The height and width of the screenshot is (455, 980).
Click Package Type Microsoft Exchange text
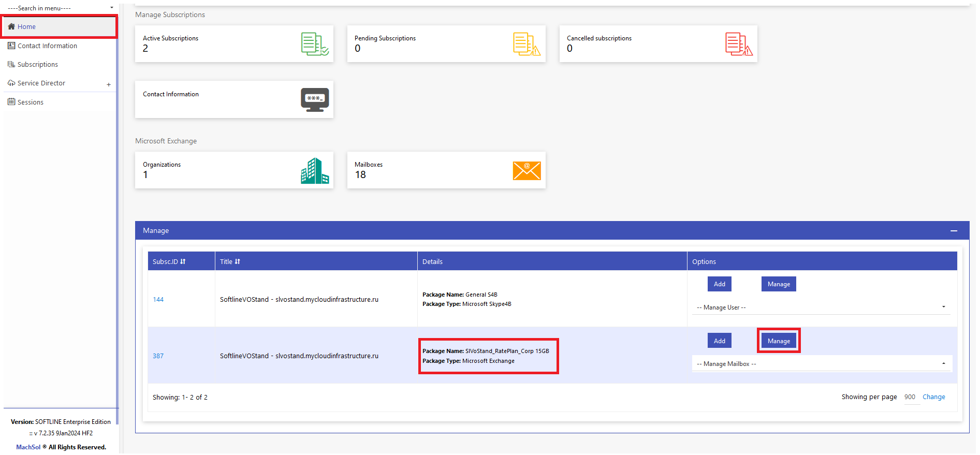point(469,361)
